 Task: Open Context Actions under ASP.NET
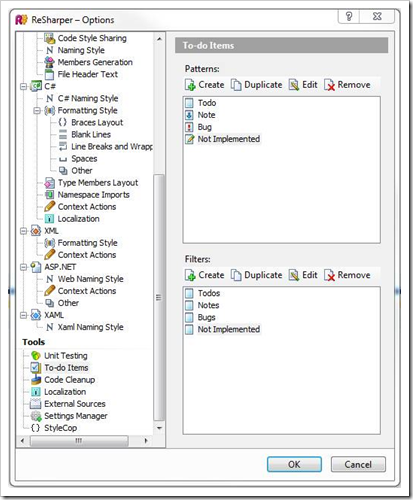coord(87,291)
